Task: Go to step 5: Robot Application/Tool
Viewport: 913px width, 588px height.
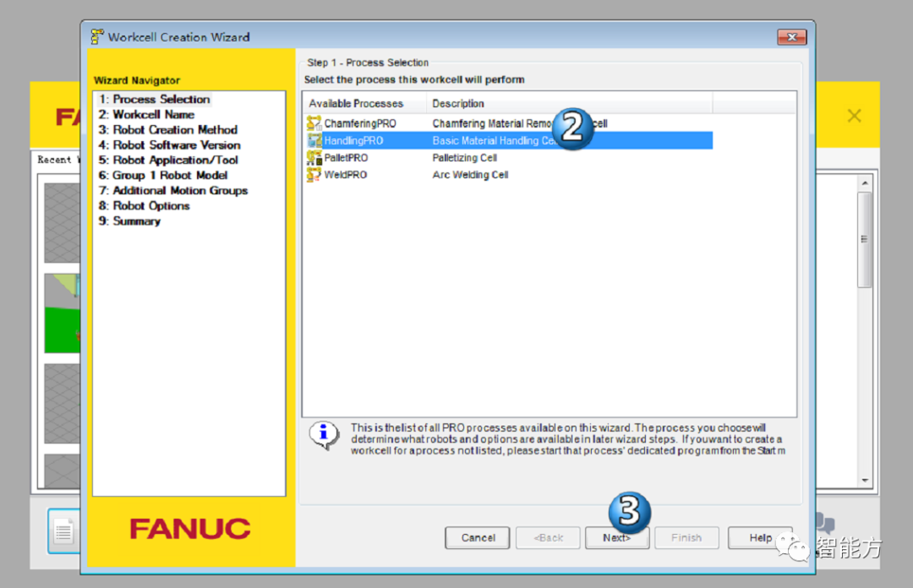Action: [168, 161]
